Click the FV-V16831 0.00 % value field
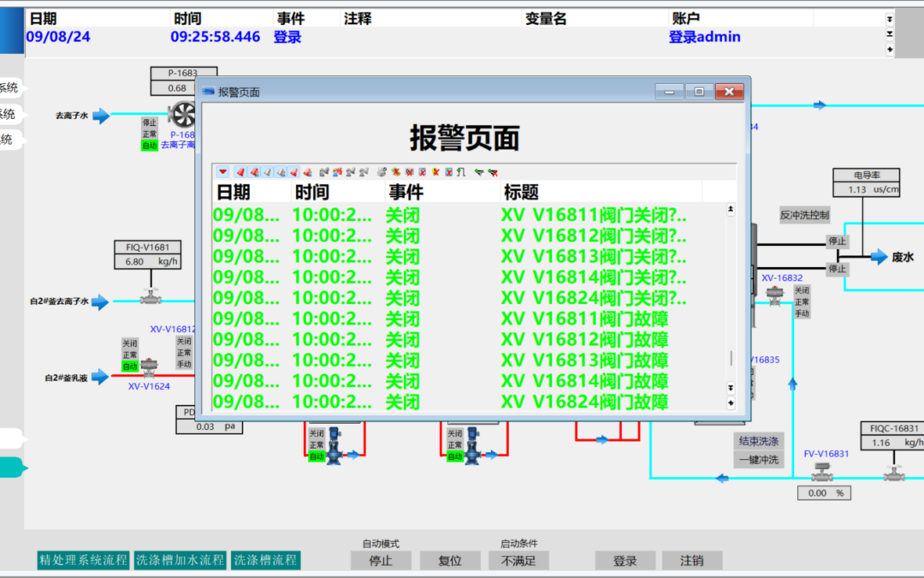Screen dimensions: 924x578 [824, 493]
